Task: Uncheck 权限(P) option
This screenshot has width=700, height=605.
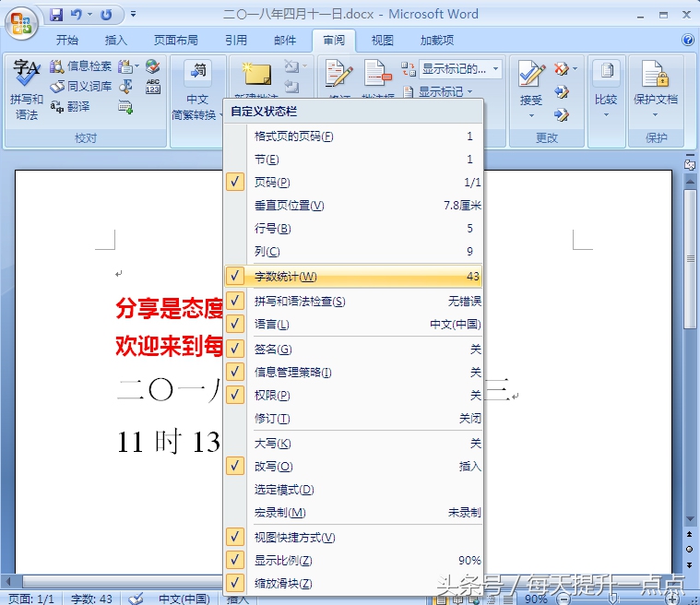Action: pyautogui.click(x=235, y=395)
